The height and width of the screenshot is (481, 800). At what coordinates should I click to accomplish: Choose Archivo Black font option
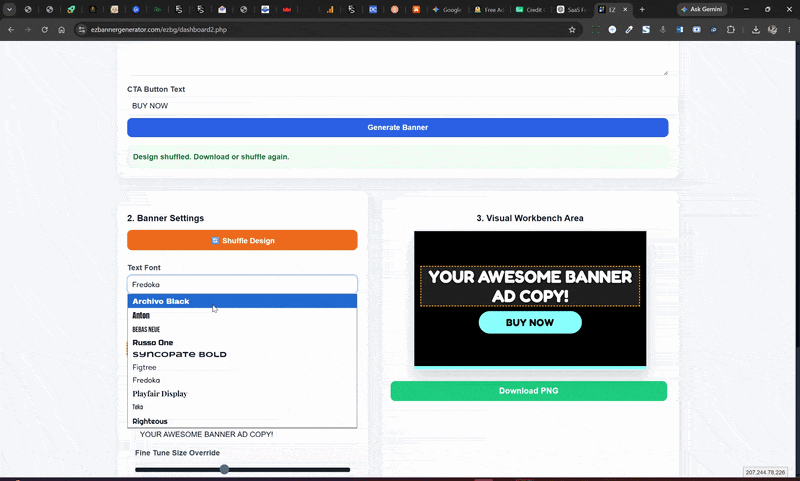[242, 301]
